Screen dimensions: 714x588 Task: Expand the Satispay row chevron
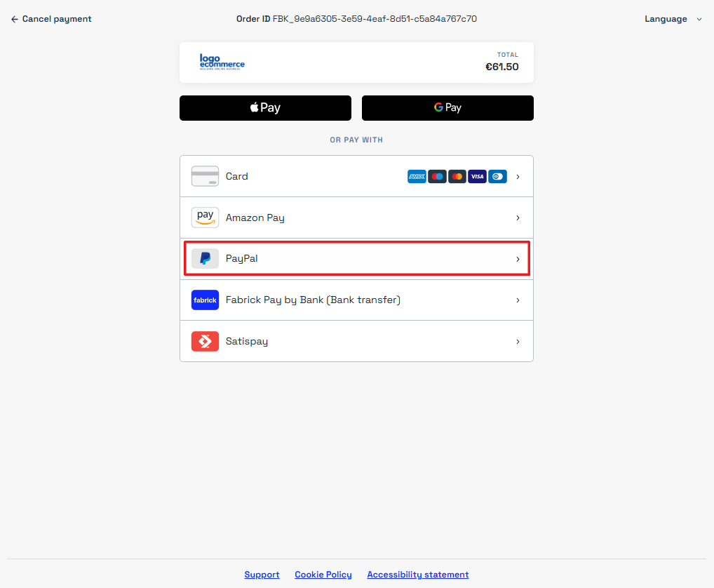tap(518, 342)
